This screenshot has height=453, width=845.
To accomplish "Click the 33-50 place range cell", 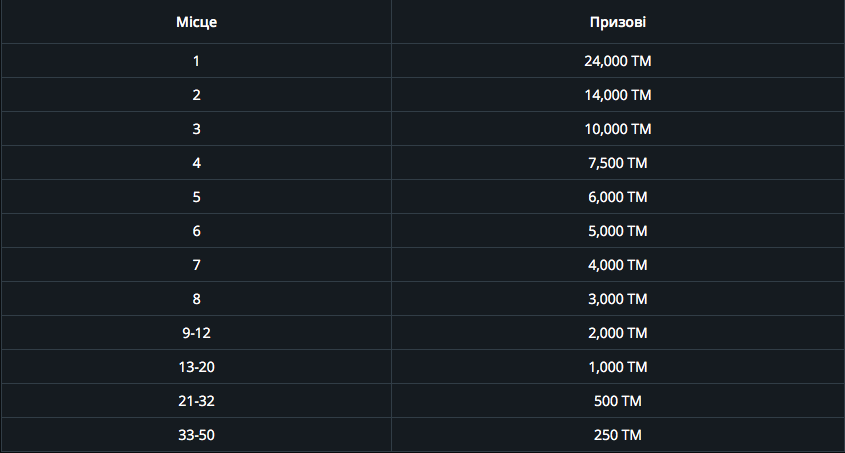I will coord(196,434).
